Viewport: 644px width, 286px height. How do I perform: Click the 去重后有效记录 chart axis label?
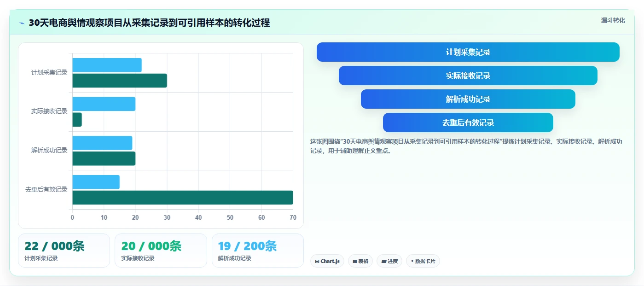[x=46, y=190]
